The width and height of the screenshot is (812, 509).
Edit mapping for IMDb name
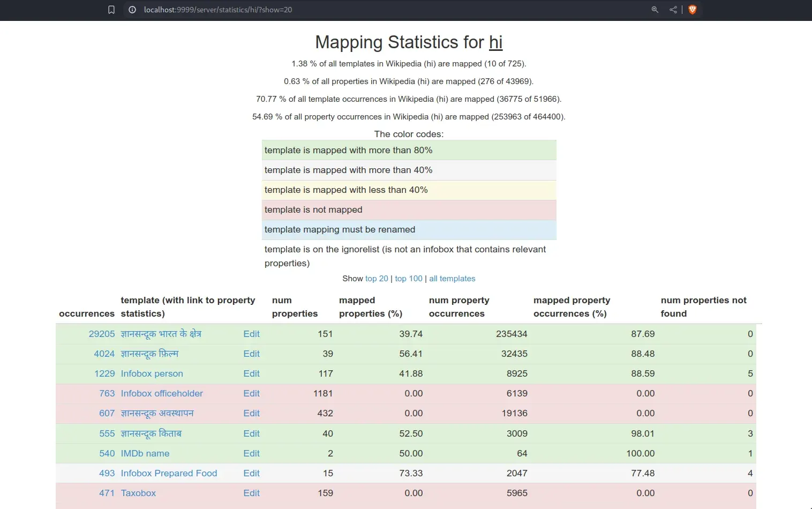[251, 453]
